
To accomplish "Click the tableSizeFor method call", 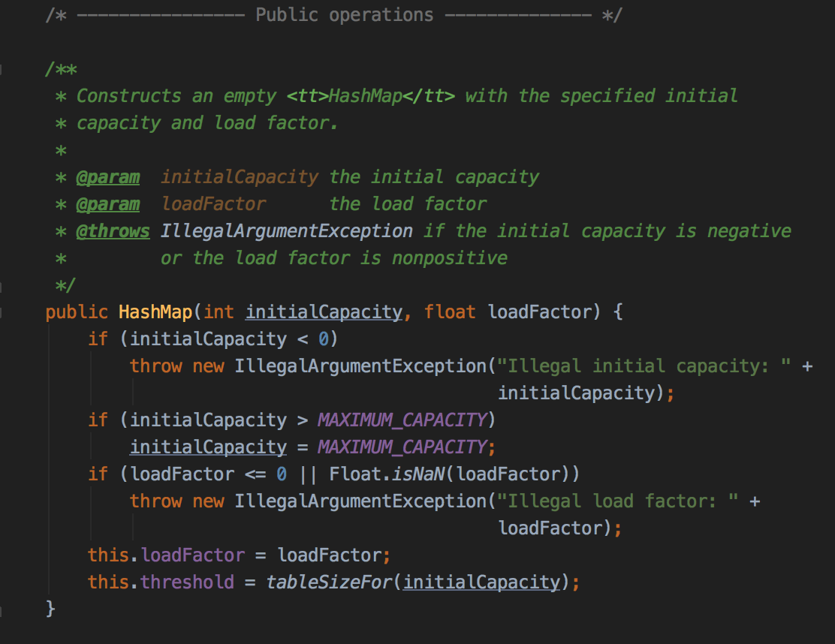I will [x=330, y=582].
